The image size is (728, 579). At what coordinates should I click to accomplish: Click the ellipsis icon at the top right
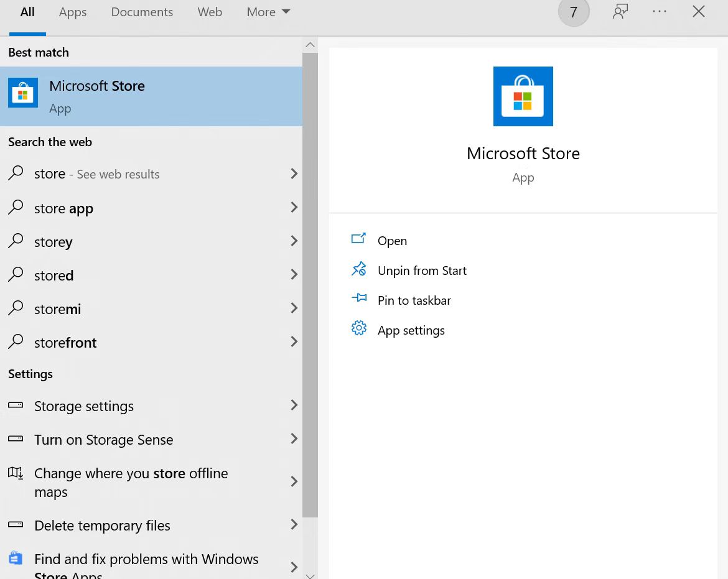coord(659,11)
